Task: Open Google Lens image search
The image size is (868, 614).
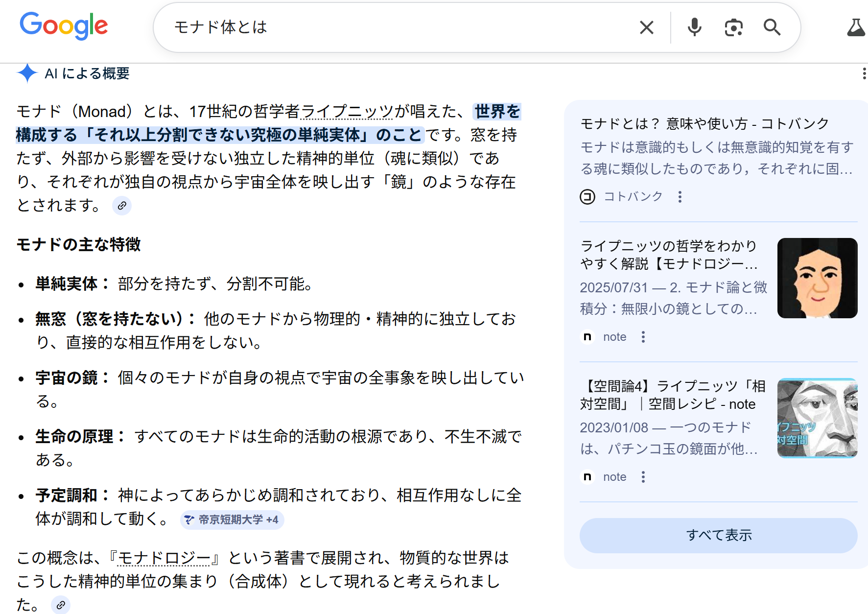Action: pos(733,27)
